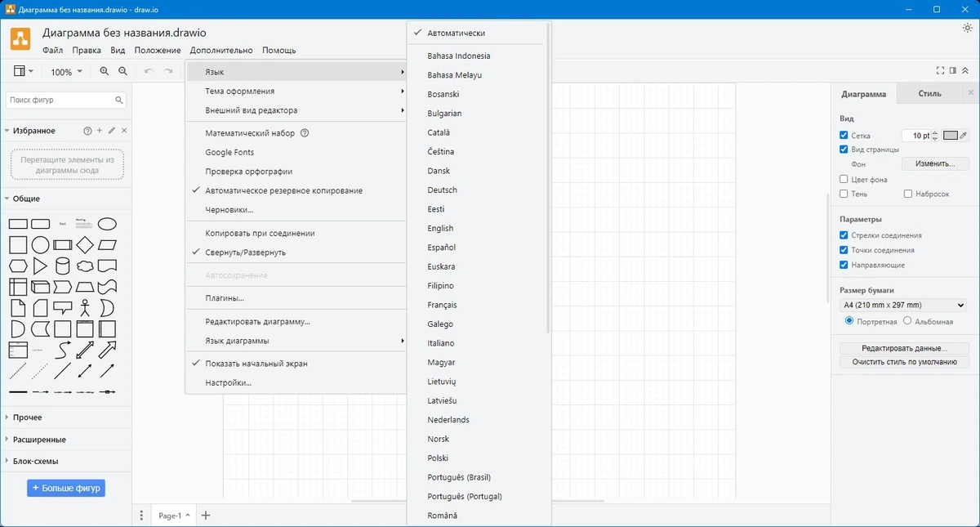Click the help icon beside Избранное
This screenshot has height=527, width=980.
point(87,131)
